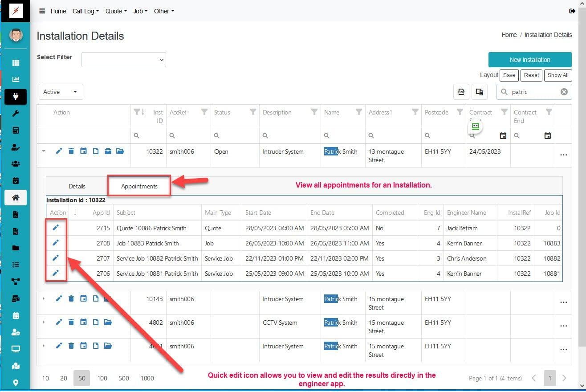The width and height of the screenshot is (586, 392).
Task: Click the New Installation button
Action: pos(529,60)
